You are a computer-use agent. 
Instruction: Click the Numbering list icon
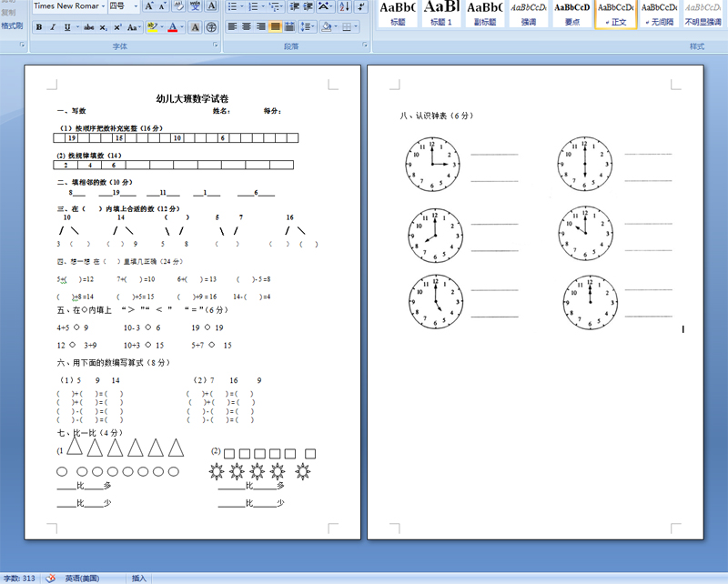coord(253,6)
